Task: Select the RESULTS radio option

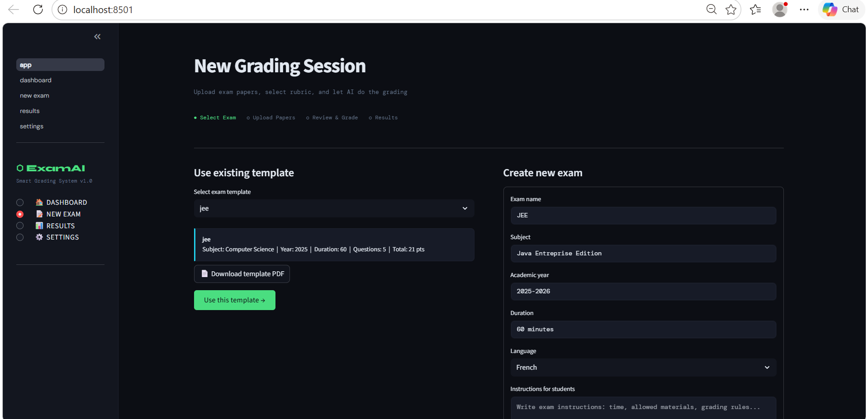Action: (x=20, y=226)
